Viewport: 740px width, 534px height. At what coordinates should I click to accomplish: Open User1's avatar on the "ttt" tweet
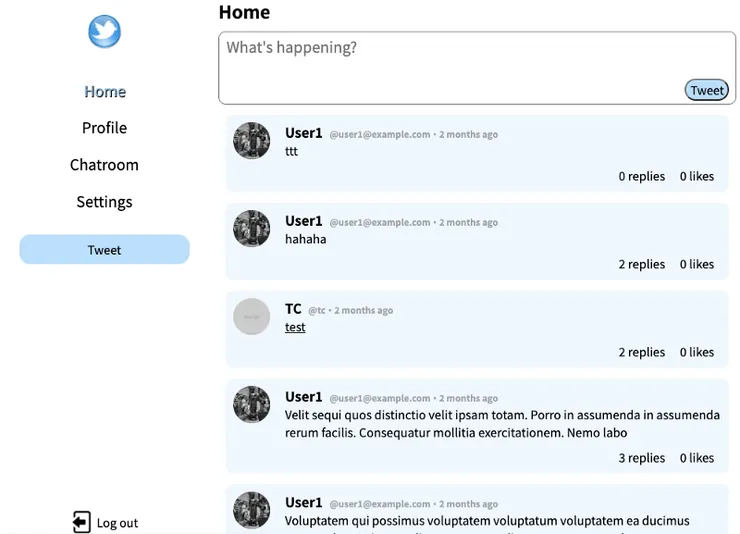coord(252,141)
